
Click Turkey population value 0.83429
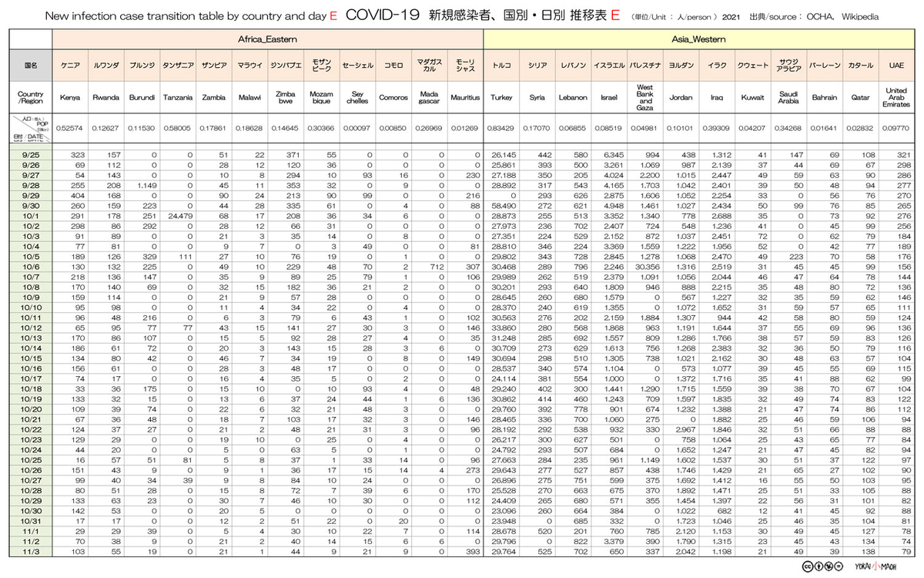click(x=501, y=128)
